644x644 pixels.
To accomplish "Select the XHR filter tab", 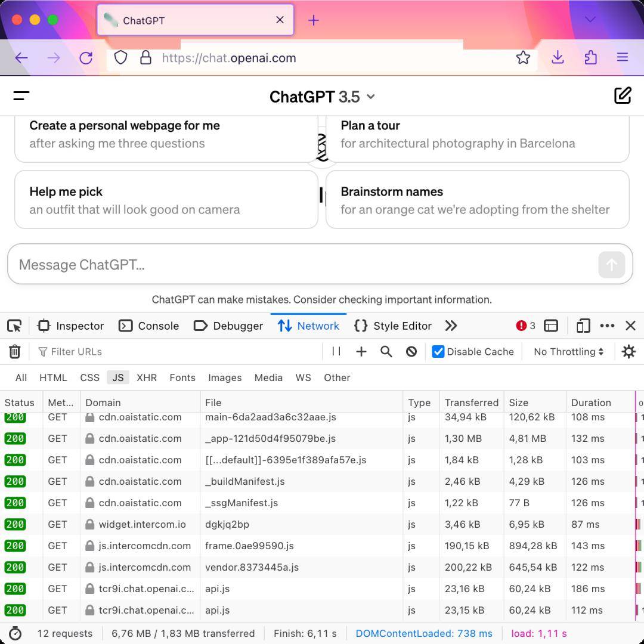I will point(146,377).
